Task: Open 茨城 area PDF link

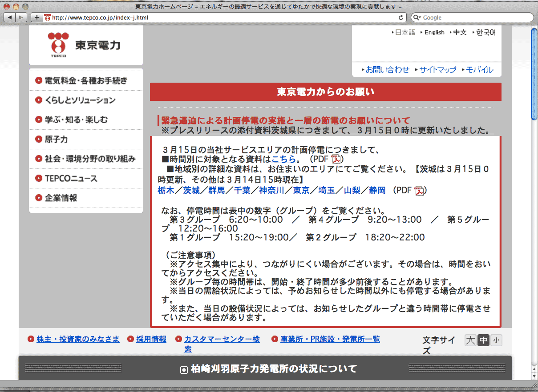Action: click(191, 190)
